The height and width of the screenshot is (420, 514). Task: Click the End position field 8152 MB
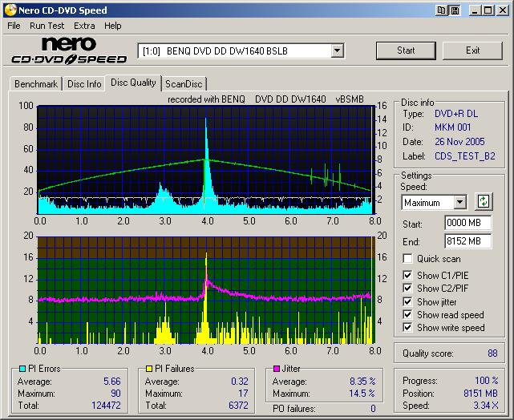(468, 241)
